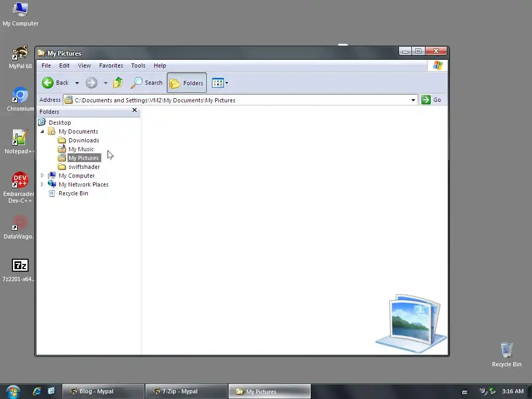
Task: Select the Embarcadero Dev-C++ desktop shortcut
Action: 19,187
